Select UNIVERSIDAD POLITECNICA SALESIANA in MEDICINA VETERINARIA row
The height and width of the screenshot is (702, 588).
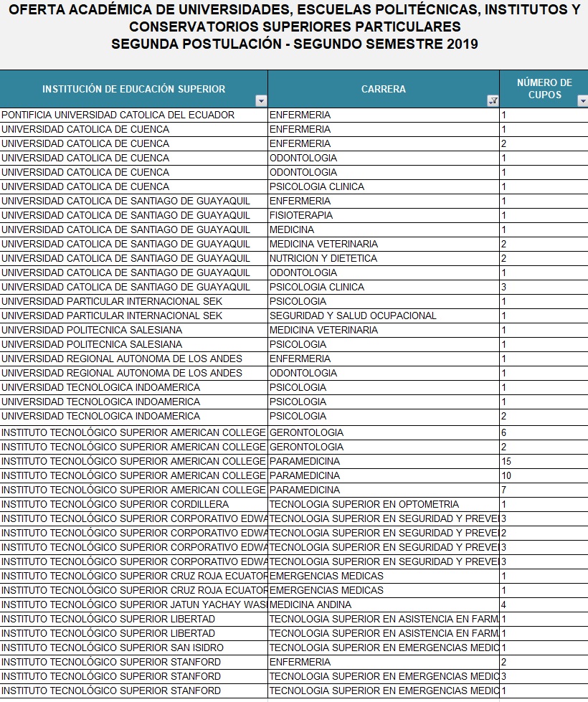134,330
